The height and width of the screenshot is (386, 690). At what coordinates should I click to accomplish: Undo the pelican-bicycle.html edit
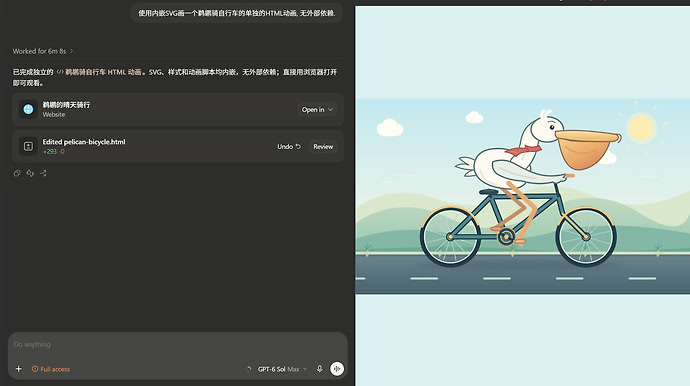pos(289,147)
